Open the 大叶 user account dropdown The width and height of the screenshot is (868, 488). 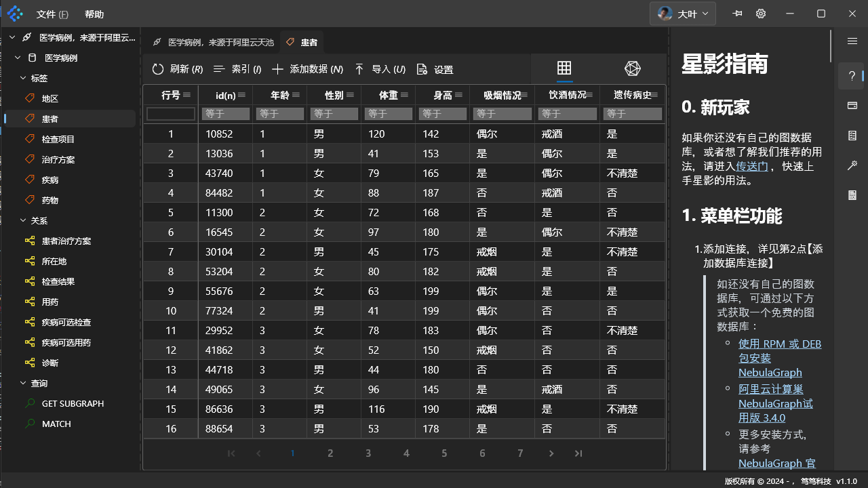[682, 14]
